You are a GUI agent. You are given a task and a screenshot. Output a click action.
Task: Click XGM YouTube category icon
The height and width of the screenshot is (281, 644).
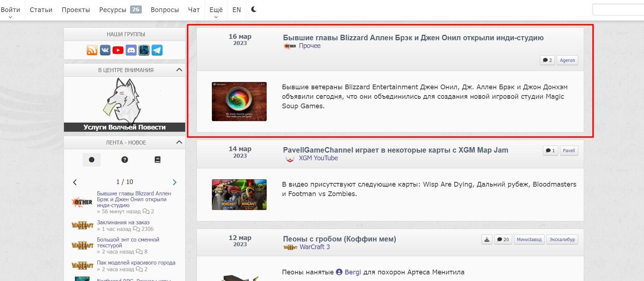click(x=290, y=159)
